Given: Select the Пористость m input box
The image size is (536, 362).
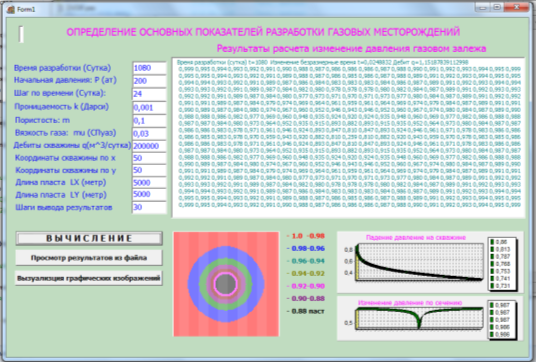Looking at the screenshot, I should coord(149,121).
